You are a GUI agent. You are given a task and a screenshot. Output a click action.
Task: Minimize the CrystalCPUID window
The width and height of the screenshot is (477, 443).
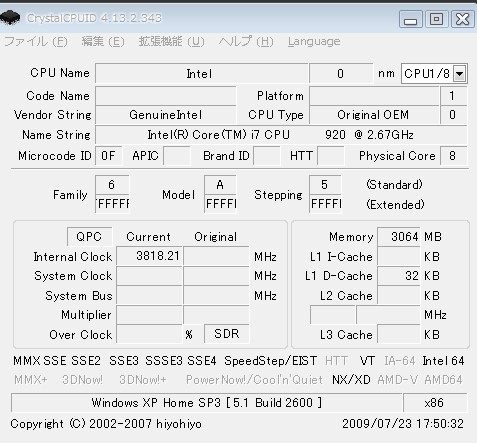pos(411,19)
